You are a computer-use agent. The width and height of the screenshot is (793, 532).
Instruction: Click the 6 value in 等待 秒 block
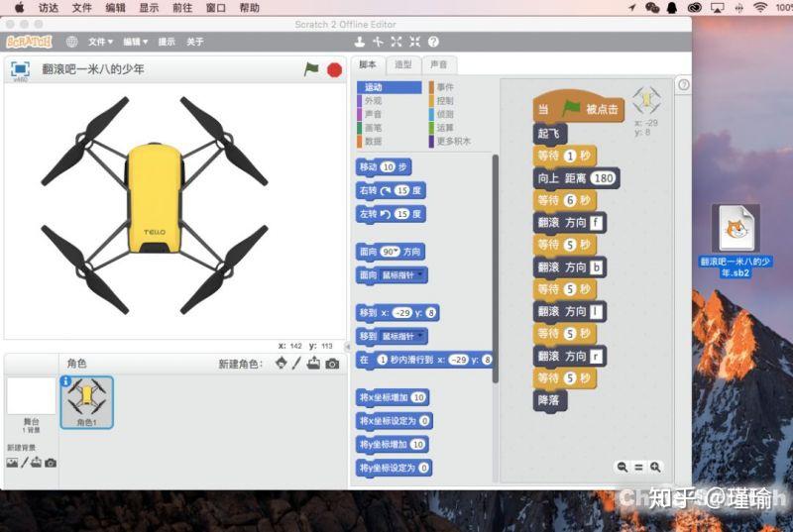(570, 200)
